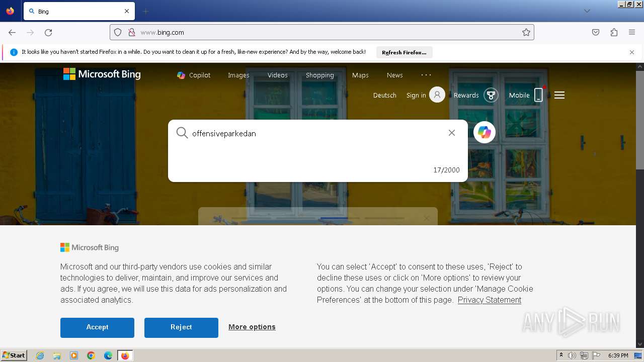Bookmark this page with the star icon
The width and height of the screenshot is (644, 362).
tap(526, 32)
